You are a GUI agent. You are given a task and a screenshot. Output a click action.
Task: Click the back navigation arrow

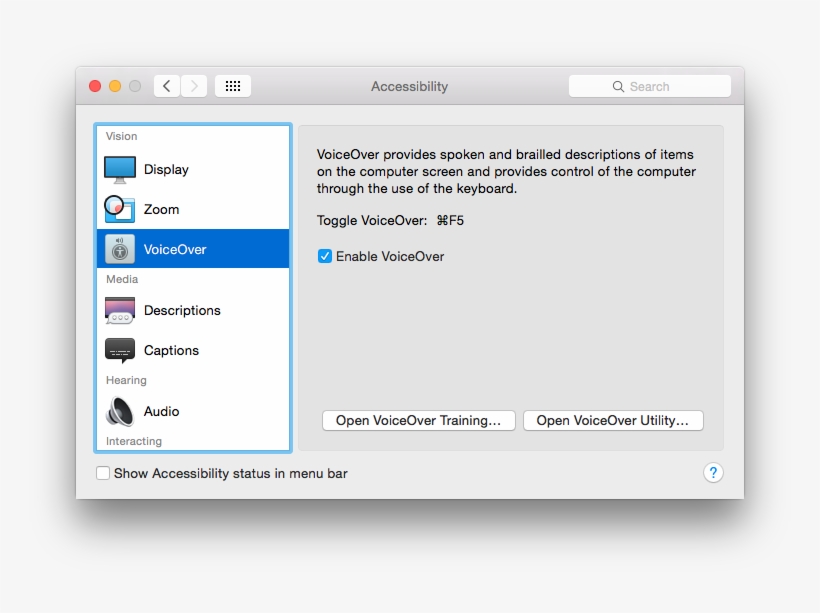[166, 85]
